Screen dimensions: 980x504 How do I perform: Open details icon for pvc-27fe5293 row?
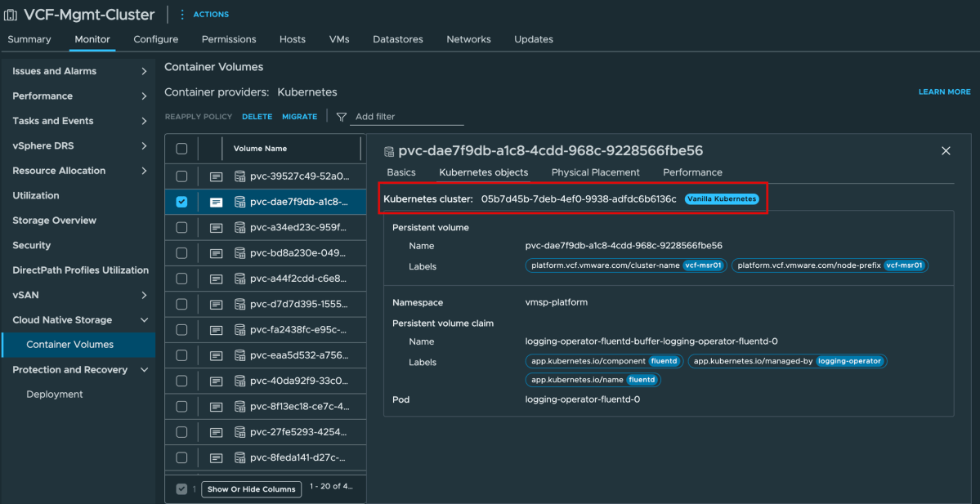coord(216,432)
